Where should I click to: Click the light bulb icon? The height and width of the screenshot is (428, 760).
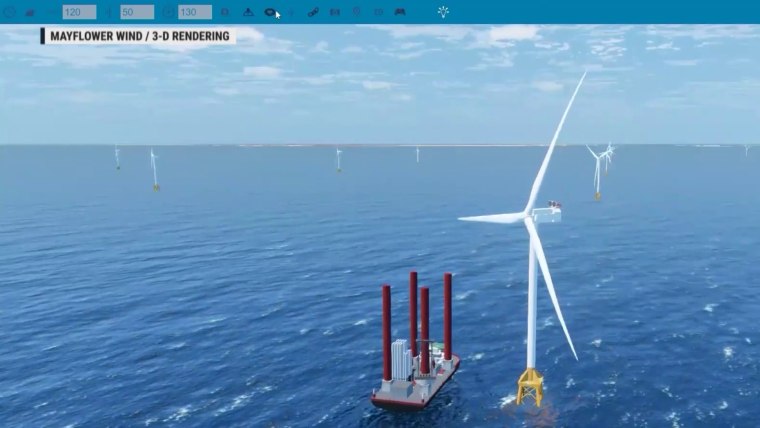443,12
